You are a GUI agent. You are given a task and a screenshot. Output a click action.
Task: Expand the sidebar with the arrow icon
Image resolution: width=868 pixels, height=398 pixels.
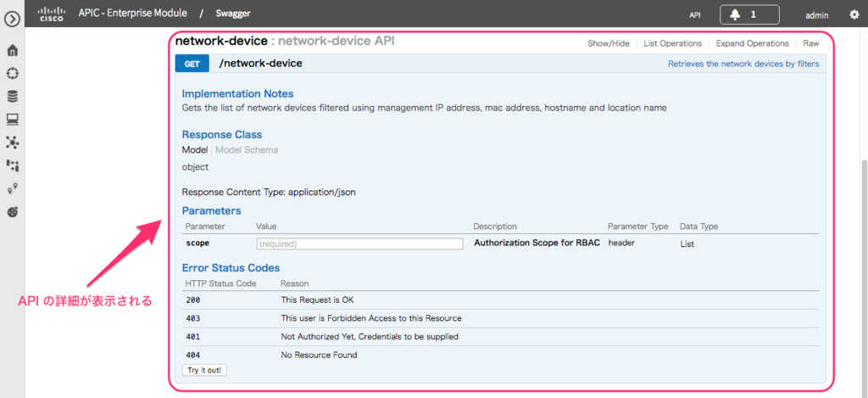[12, 20]
